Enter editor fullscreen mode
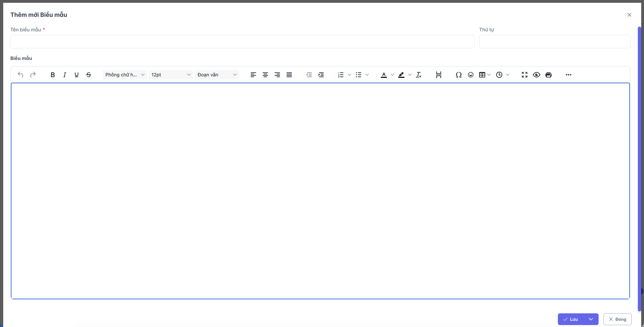The width and height of the screenshot is (644, 327). pos(525,74)
